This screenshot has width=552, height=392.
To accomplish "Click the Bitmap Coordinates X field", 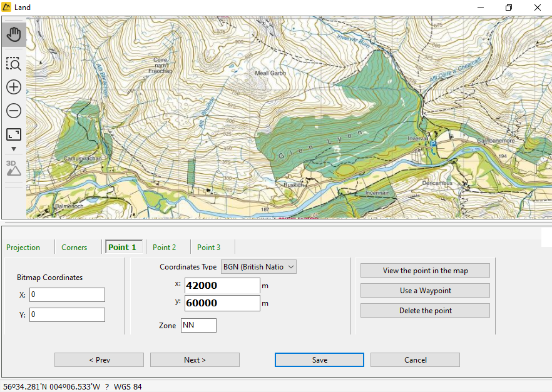I will point(67,294).
